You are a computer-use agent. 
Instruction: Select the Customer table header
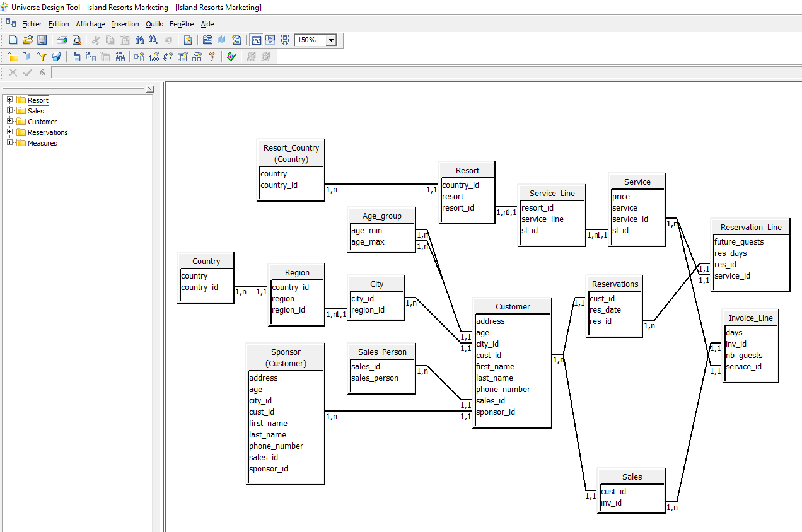pyautogui.click(x=512, y=307)
